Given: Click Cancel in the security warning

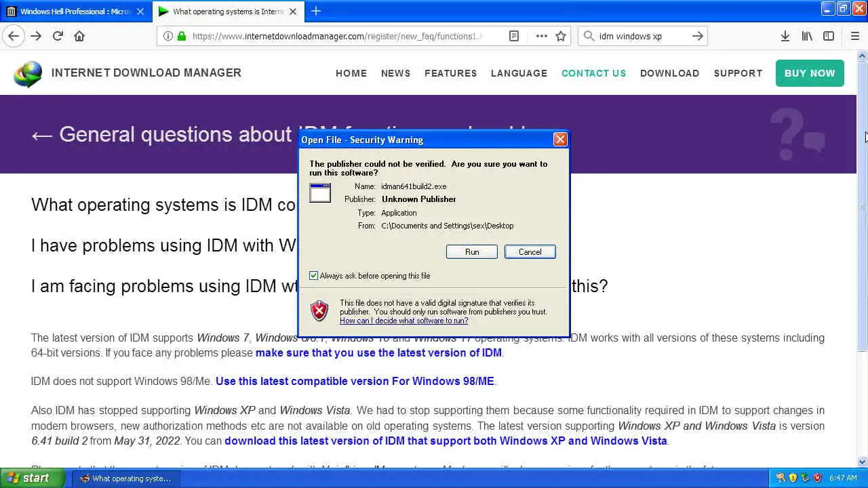Looking at the screenshot, I should click(530, 251).
